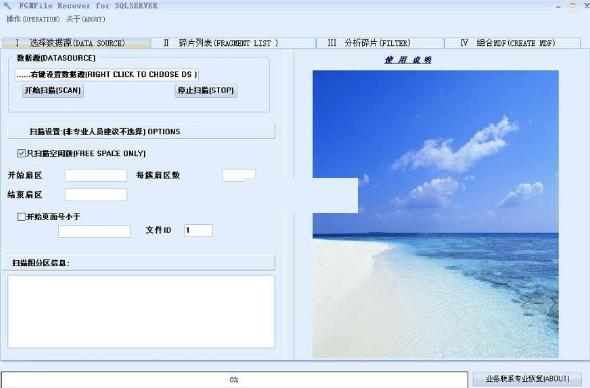This screenshot has height=388, width=590.
Task: Switch to the FRAGMENT LIST tab
Action: [x=233, y=43]
